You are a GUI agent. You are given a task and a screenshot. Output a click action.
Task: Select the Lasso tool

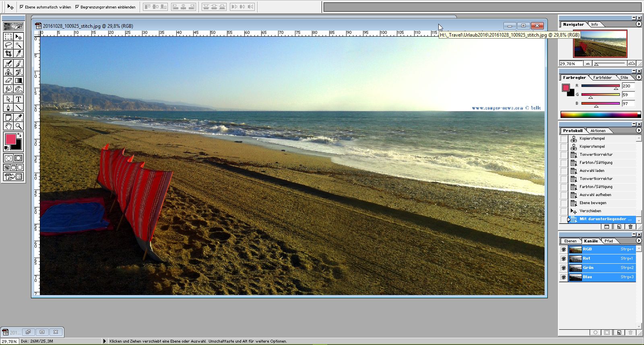point(8,45)
